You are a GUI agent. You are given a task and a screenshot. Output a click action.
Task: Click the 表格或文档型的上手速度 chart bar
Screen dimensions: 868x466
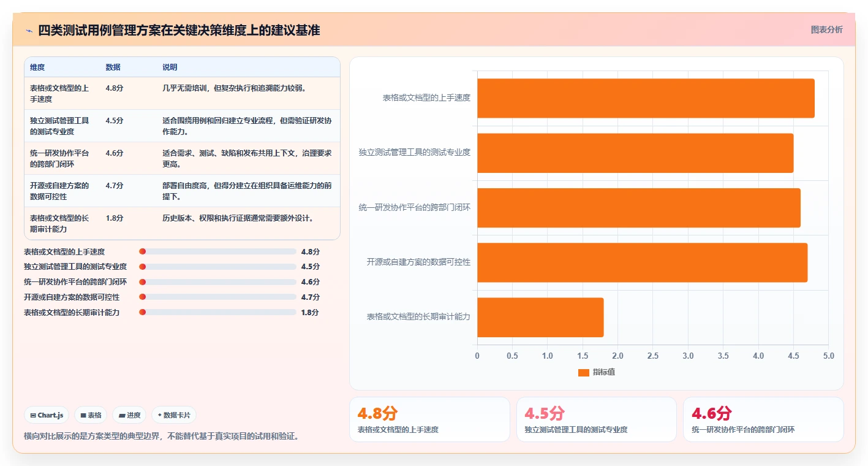click(x=646, y=98)
